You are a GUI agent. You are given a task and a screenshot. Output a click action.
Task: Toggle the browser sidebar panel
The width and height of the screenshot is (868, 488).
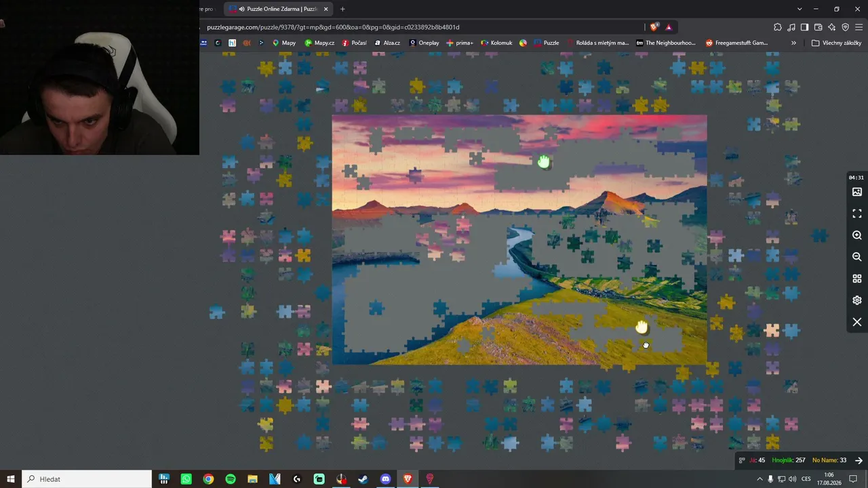click(804, 27)
